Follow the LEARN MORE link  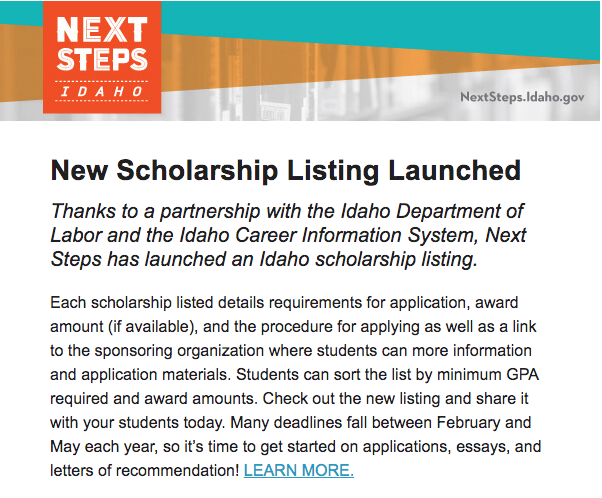[298, 470]
